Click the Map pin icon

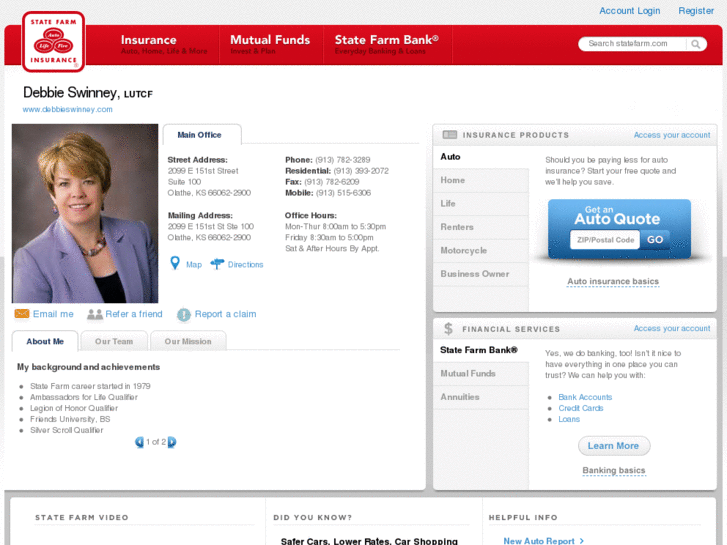(x=175, y=264)
